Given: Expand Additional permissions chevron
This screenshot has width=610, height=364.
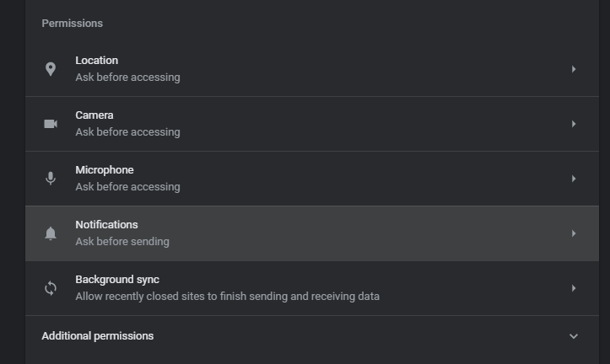Looking at the screenshot, I should [574, 336].
